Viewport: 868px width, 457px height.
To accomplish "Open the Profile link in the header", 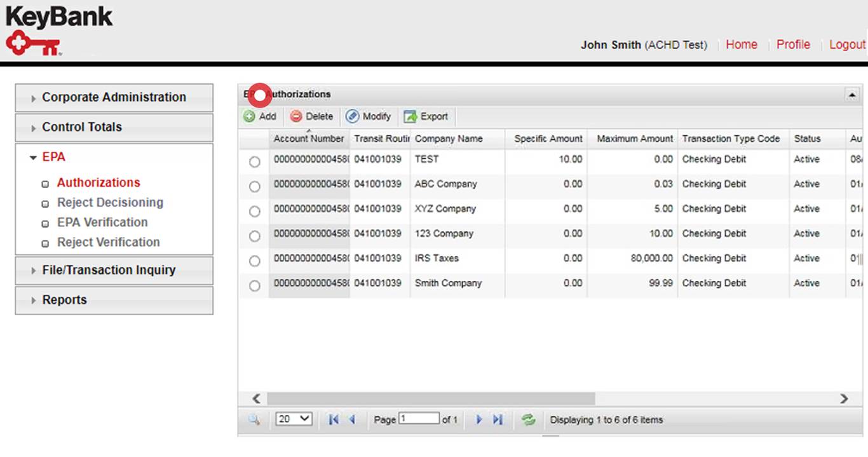I will click(x=792, y=44).
